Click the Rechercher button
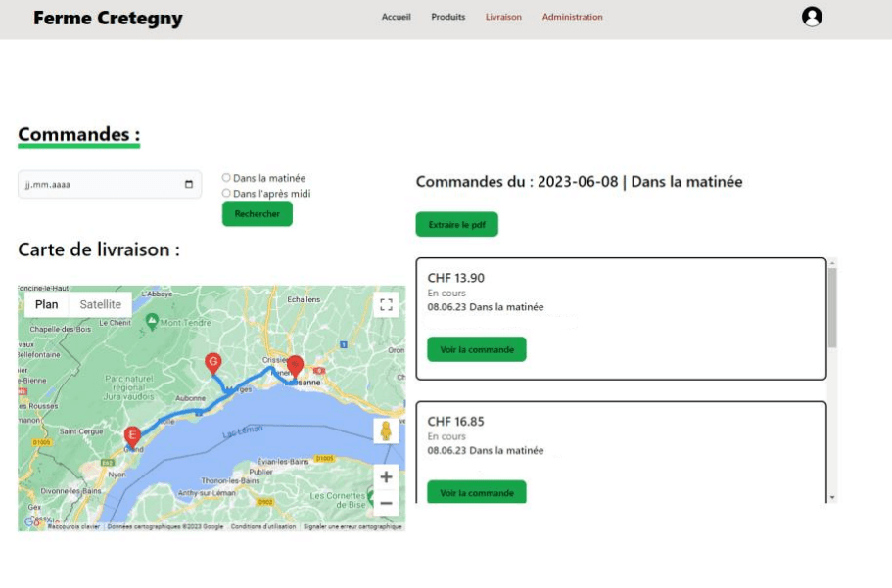This screenshot has height=588, width=892. coord(257,214)
